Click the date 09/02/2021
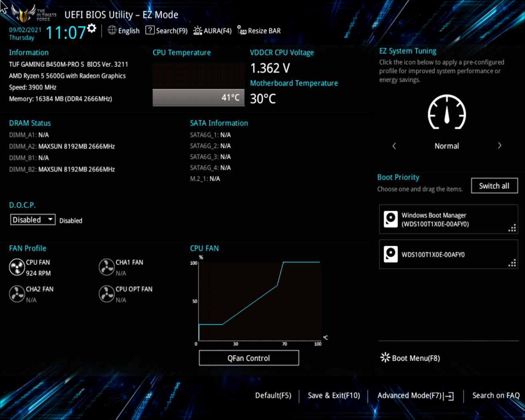The height and width of the screenshot is (420, 525). (25, 30)
